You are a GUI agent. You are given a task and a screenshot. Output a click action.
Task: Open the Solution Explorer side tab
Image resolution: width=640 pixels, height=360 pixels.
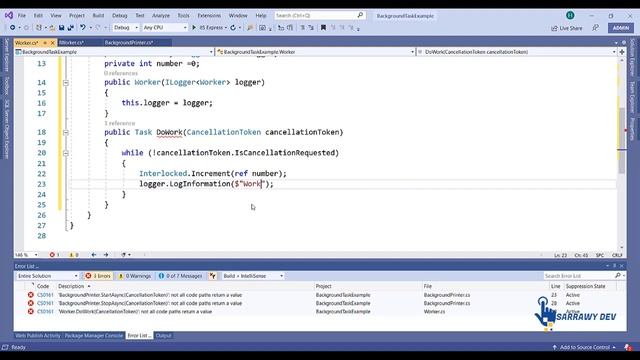pyautogui.click(x=633, y=57)
